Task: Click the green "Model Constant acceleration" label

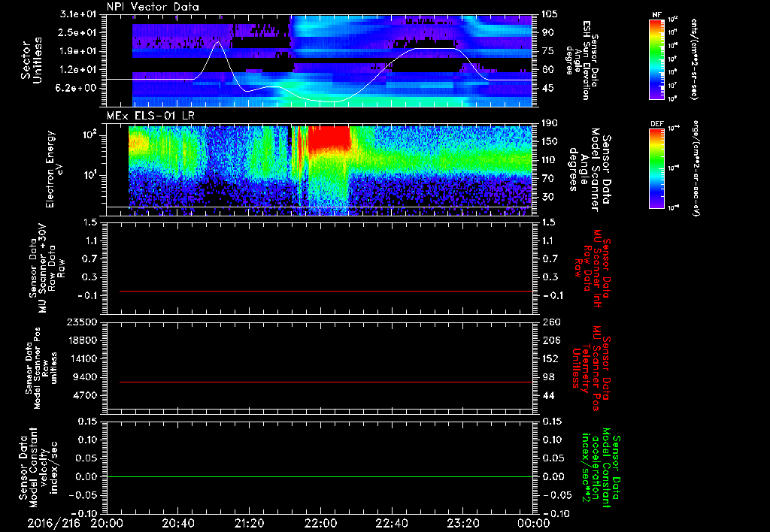Action: tap(601, 467)
